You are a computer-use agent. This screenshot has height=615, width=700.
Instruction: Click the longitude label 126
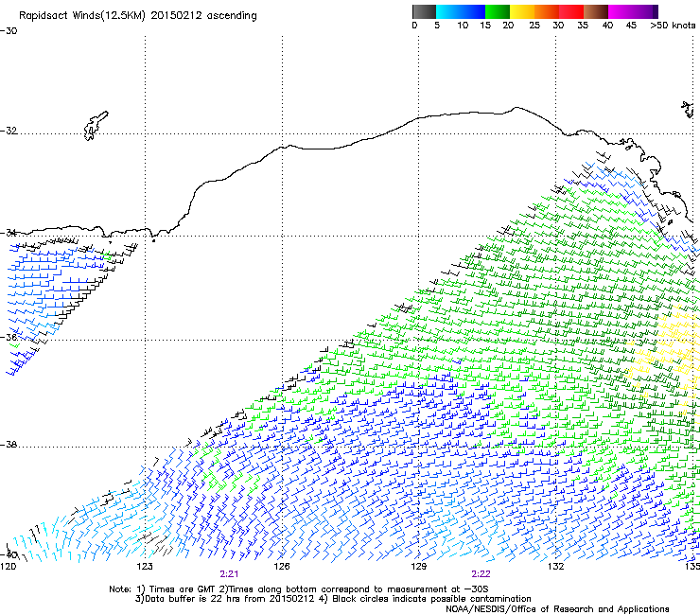[282, 567]
